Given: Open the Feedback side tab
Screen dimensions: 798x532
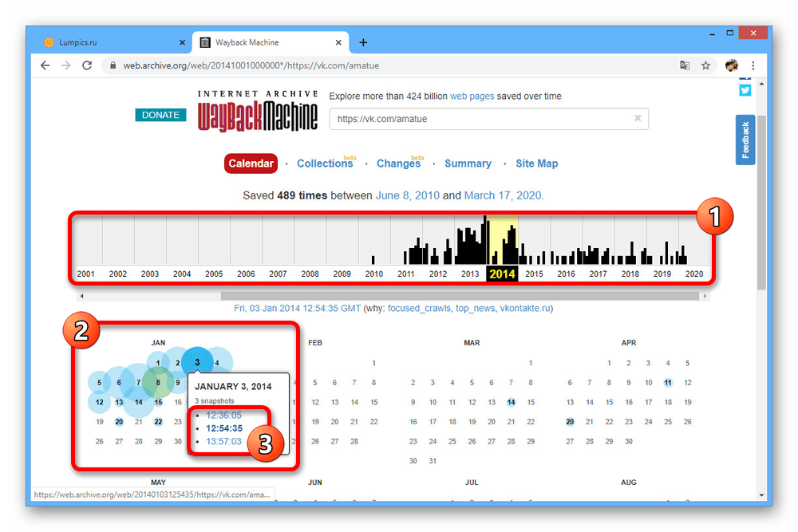Looking at the screenshot, I should coord(745,140).
